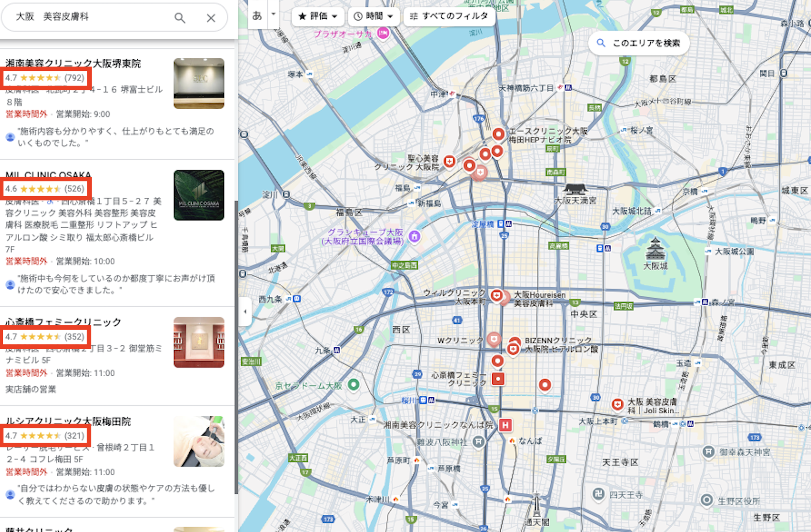Click the プラザオーサカ pink hotel marker

click(x=383, y=33)
